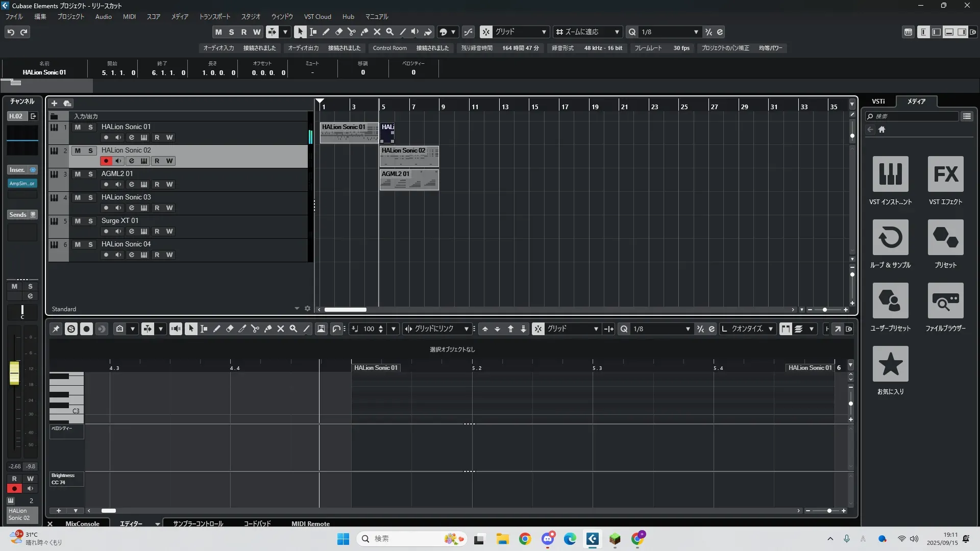Click the channel volume fader handle
This screenshot has width=980, height=551.
[x=14, y=373]
